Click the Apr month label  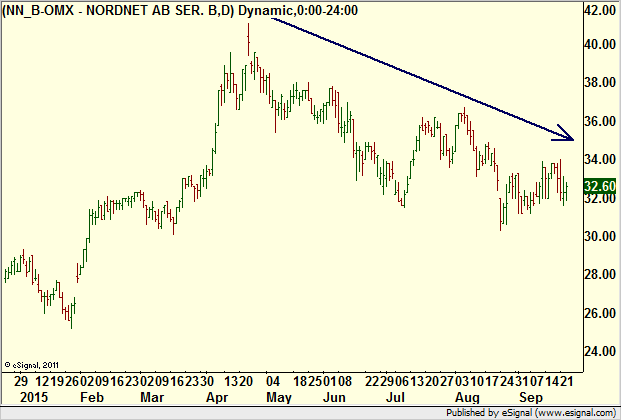(217, 398)
